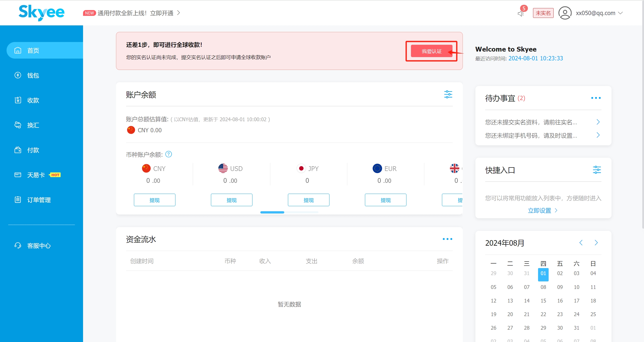Click the notification speaker icon

521,14
